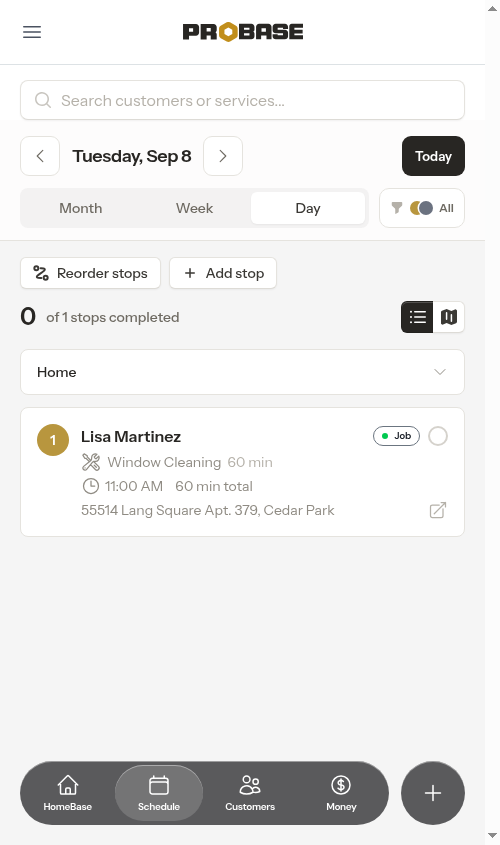Screen dimensions: 500x845
Task: Switch to map view of stops
Action: point(448,317)
